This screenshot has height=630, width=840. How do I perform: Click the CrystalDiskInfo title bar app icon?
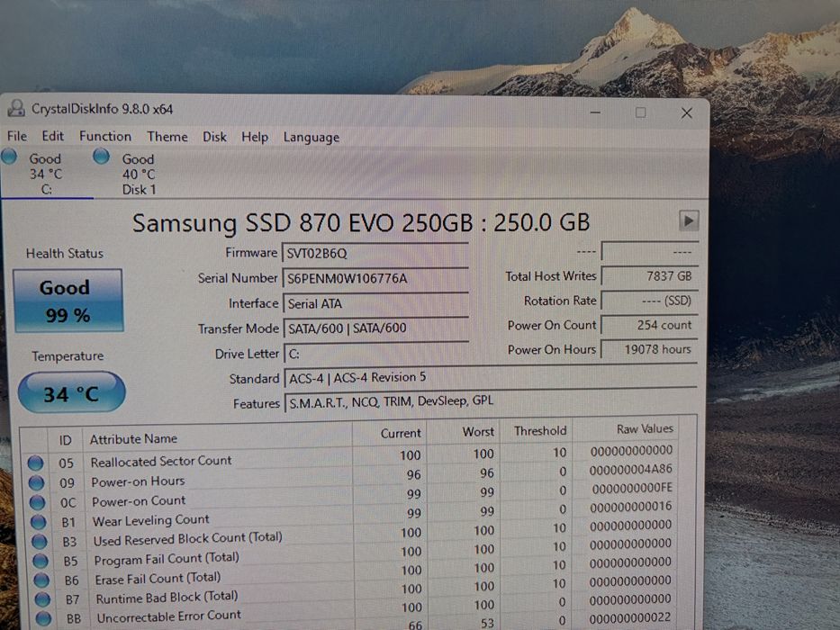(x=16, y=108)
